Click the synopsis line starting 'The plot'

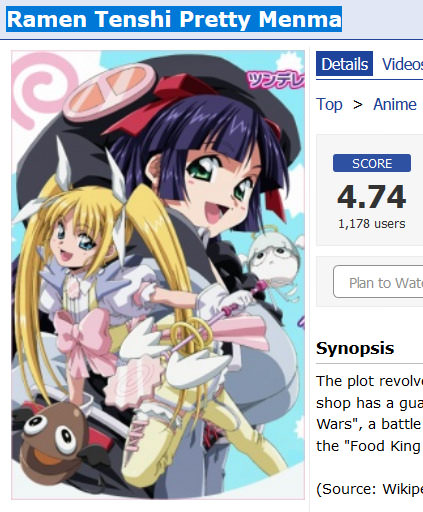369,381
